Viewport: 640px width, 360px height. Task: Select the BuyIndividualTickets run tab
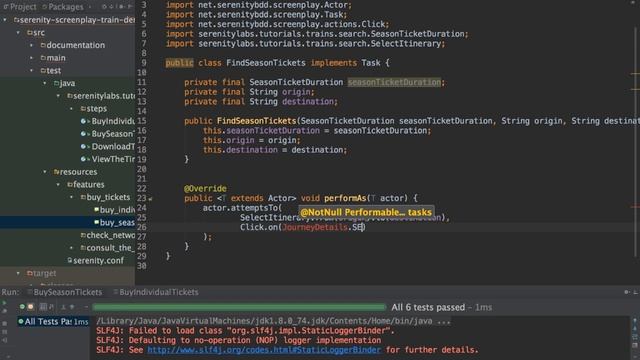[x=156, y=292]
